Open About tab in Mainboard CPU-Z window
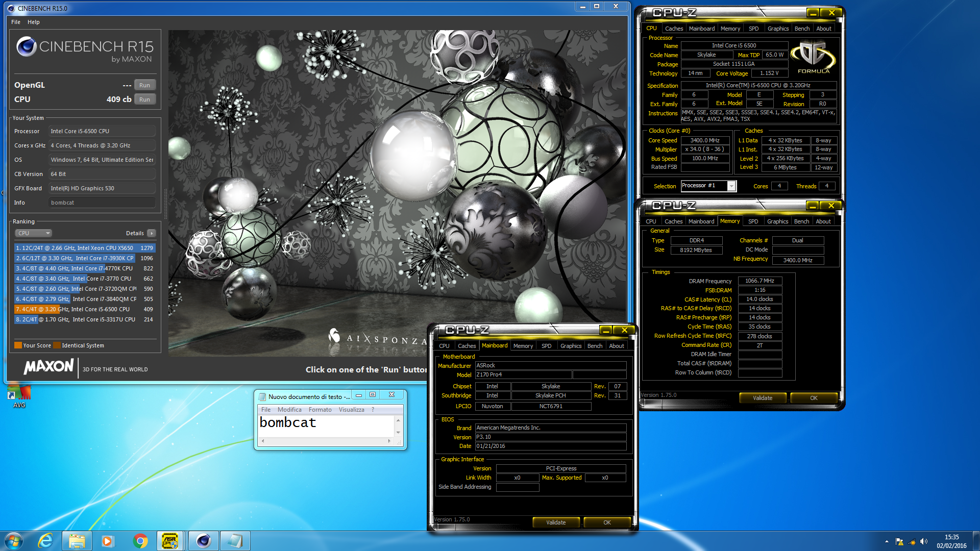The image size is (980, 551). point(617,346)
